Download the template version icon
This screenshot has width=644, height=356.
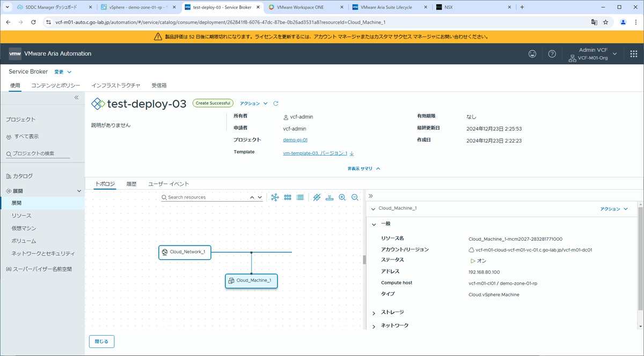point(352,153)
